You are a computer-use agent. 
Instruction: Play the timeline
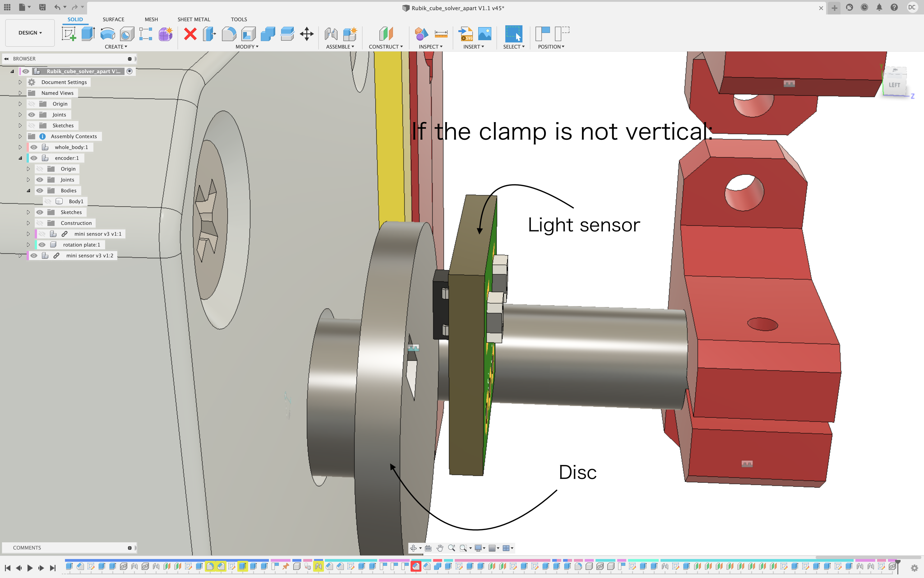(x=30, y=568)
